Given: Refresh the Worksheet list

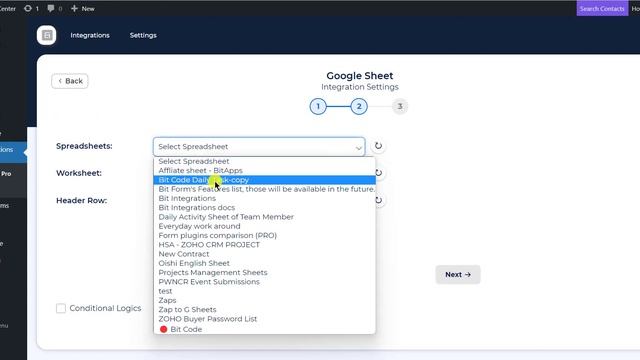Looking at the screenshot, I should coord(379,173).
